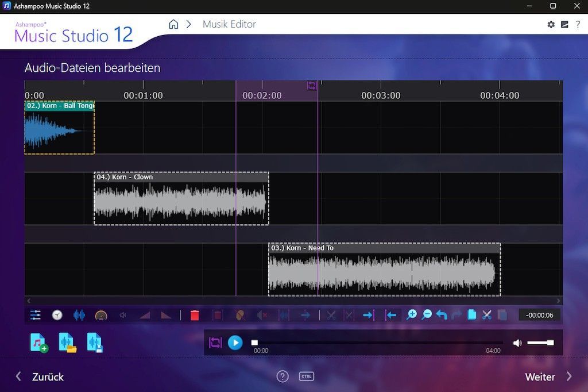588x392 pixels.
Task: Save the audio file with disk icon
Action: pyautogui.click(x=95, y=343)
